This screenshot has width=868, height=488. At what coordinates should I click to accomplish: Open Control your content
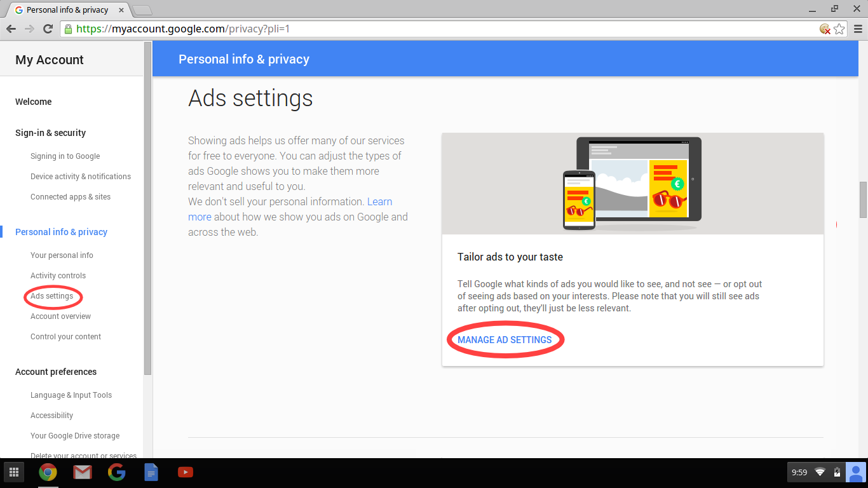pyautogui.click(x=65, y=337)
